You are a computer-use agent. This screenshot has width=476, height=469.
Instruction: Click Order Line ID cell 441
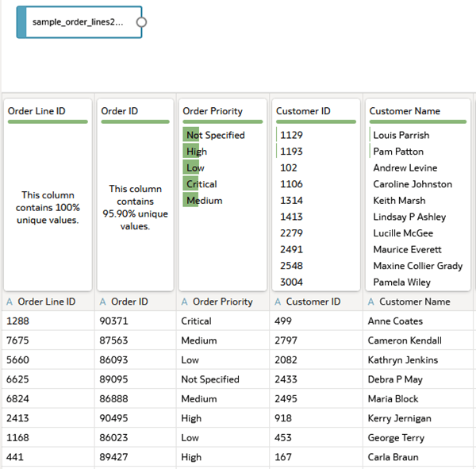[48, 457]
